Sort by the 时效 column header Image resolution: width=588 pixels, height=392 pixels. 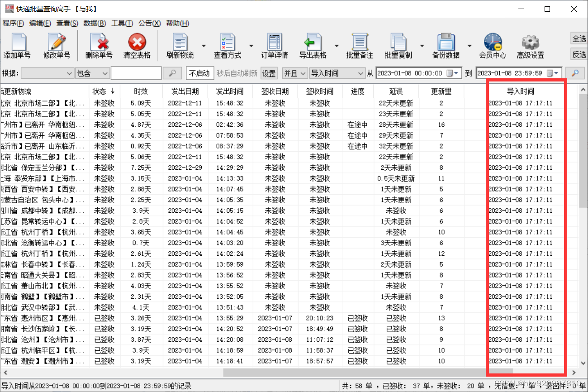pyautogui.click(x=141, y=91)
